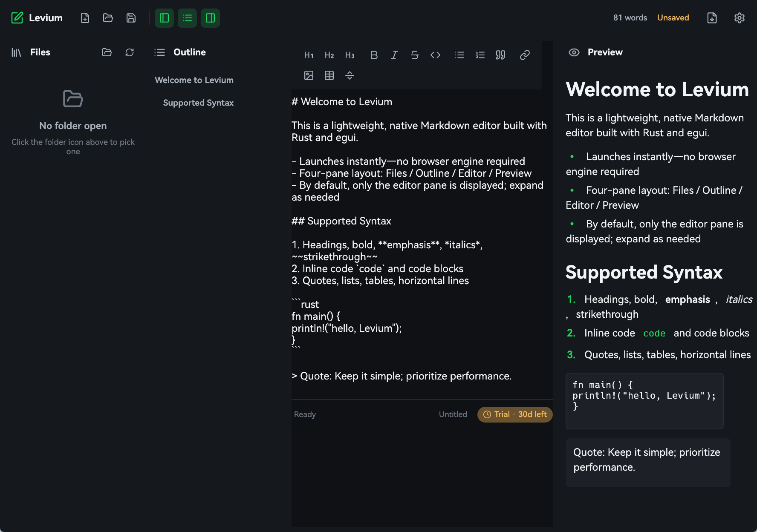757x532 pixels.
Task: Click the quote block in preview
Action: 648,463
